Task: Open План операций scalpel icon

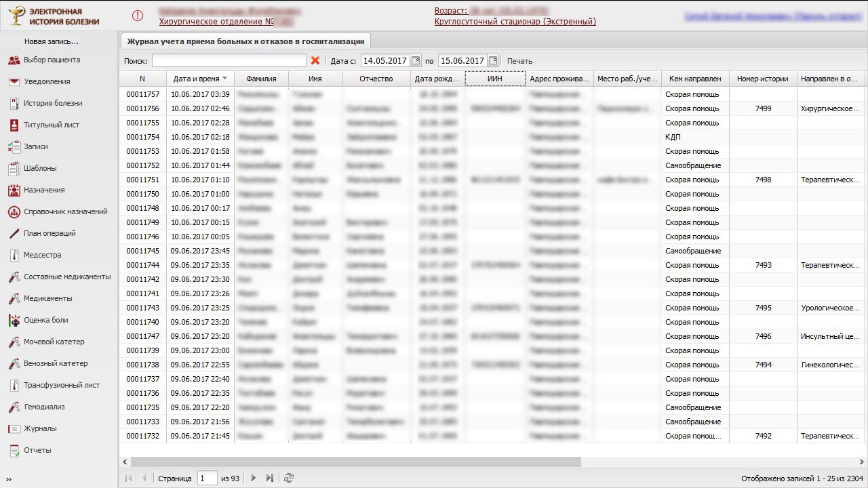Action: click(x=14, y=234)
